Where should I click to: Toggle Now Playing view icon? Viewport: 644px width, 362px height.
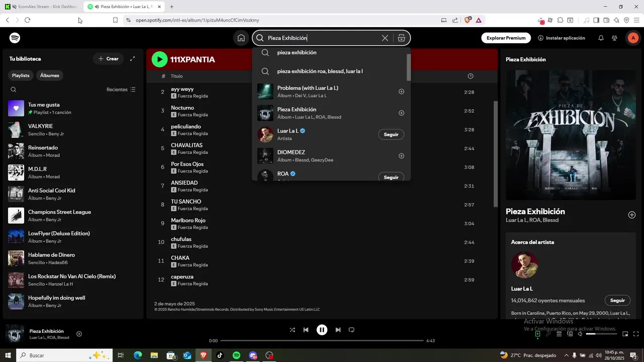tap(537, 334)
